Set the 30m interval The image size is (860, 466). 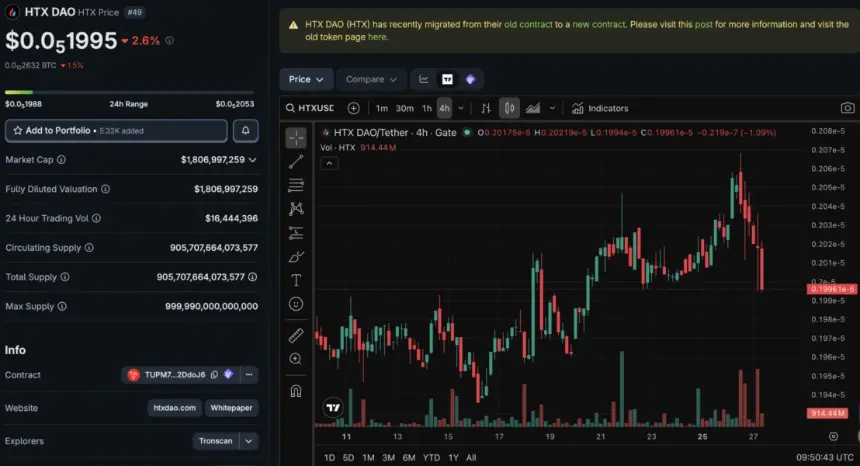tap(405, 109)
